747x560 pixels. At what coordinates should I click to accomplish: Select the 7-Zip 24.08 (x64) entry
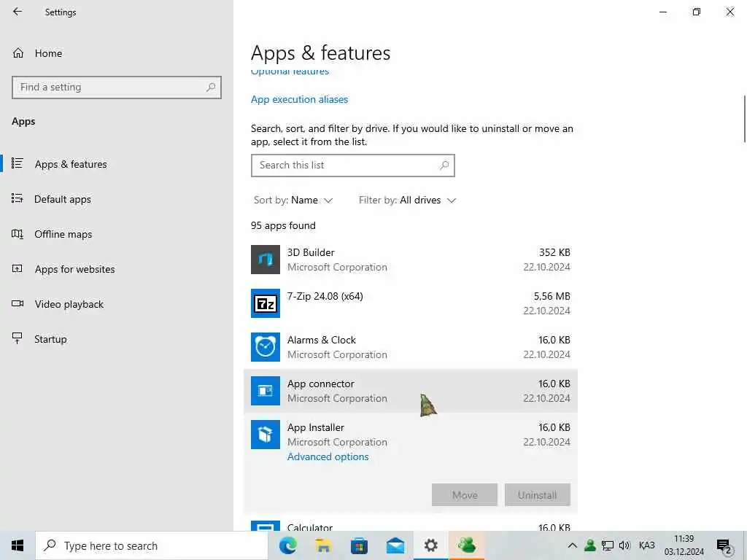[x=411, y=303]
